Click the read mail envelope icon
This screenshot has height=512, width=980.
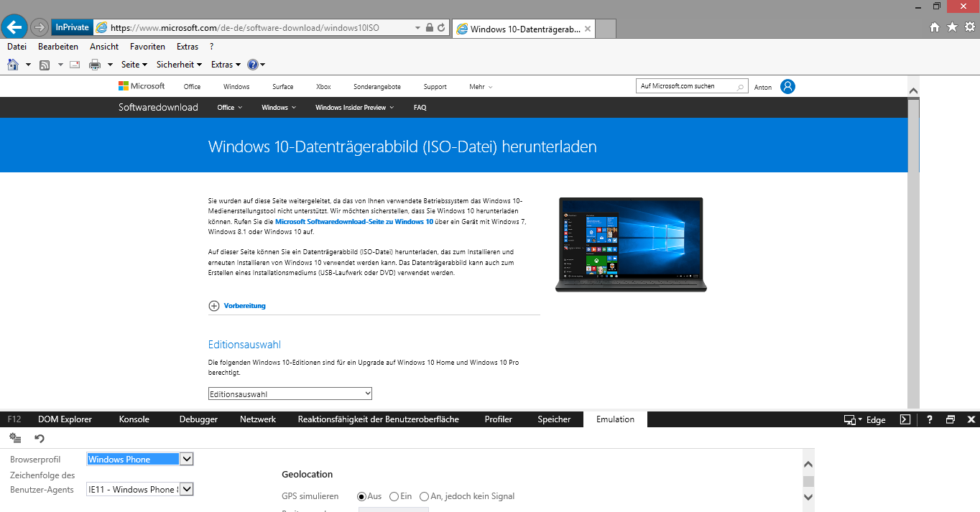[x=75, y=65]
